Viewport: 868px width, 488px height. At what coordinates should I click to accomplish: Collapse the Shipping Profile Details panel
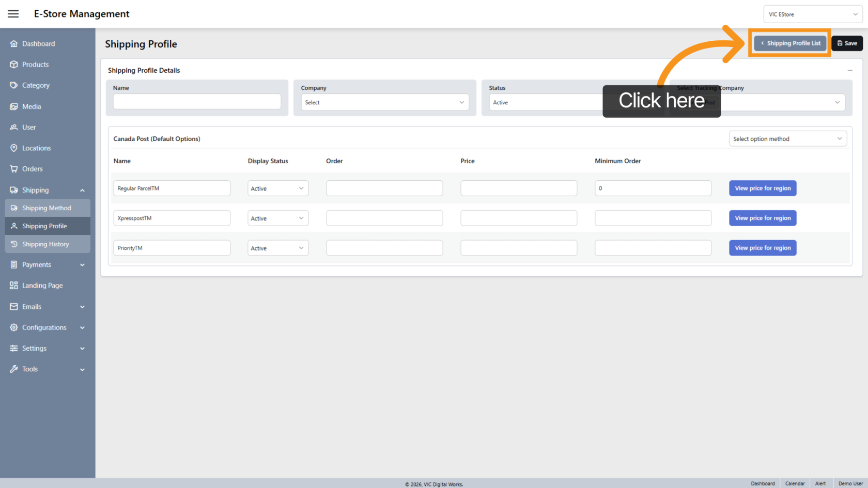tap(850, 70)
